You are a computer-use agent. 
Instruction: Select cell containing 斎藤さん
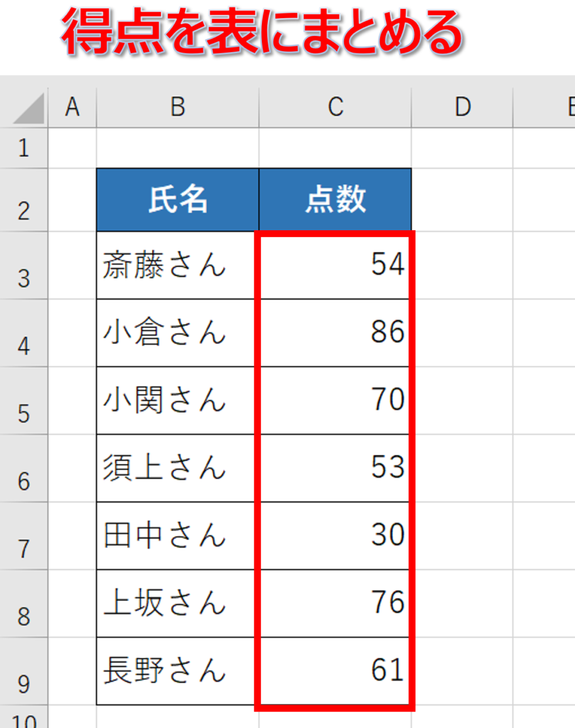177,265
